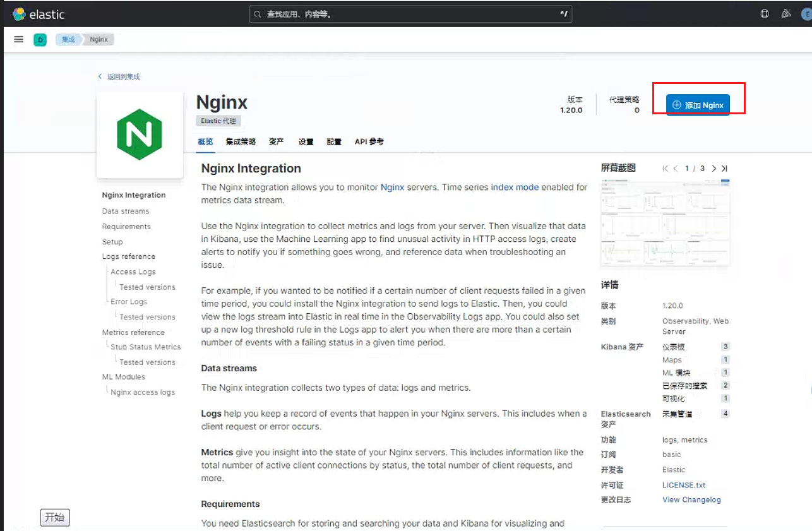Open the green D space avatar
Viewport: 812px width, 531px height.
[x=40, y=40]
